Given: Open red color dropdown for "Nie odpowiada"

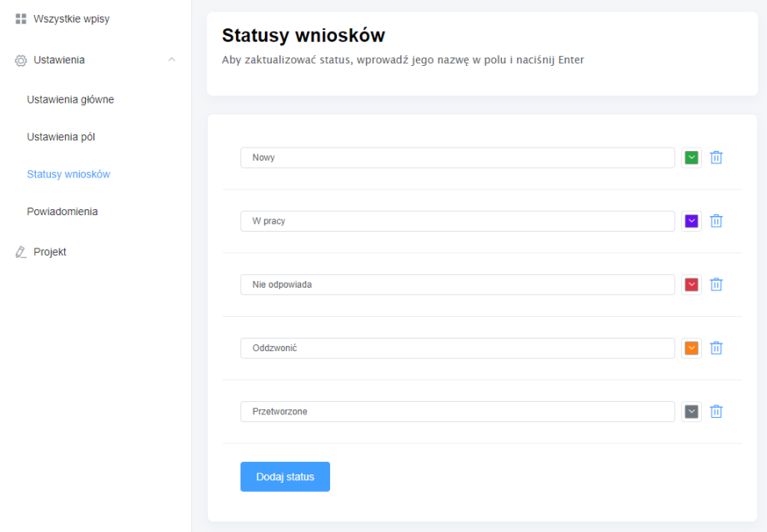Looking at the screenshot, I should coord(691,284).
